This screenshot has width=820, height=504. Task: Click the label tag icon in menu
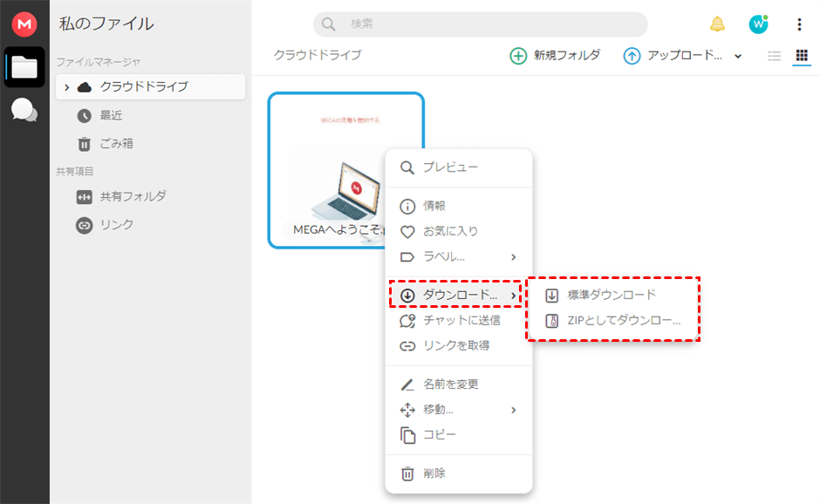pyautogui.click(x=407, y=257)
